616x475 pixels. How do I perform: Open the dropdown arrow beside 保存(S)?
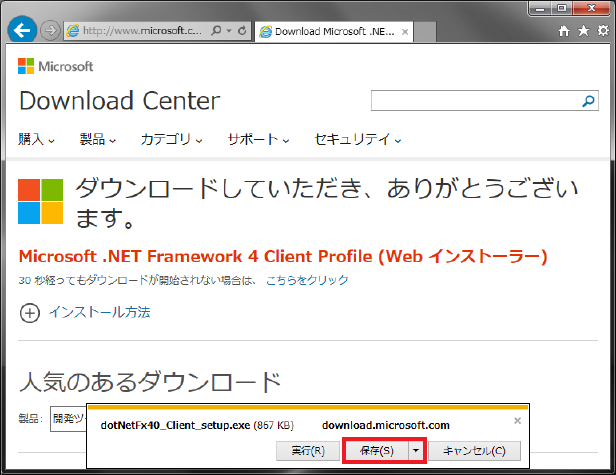(416, 451)
